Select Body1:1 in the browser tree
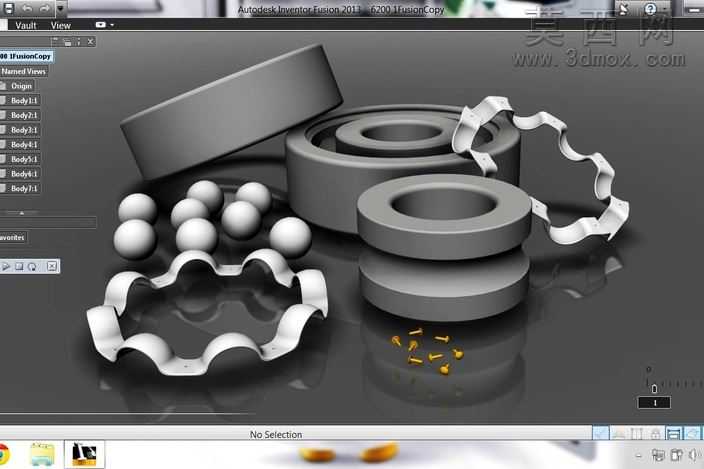 click(x=24, y=101)
